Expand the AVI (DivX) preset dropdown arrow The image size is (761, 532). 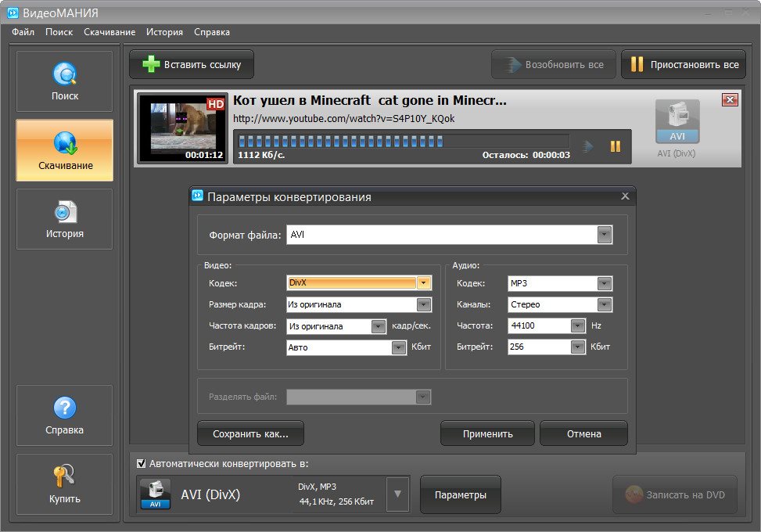[397, 494]
